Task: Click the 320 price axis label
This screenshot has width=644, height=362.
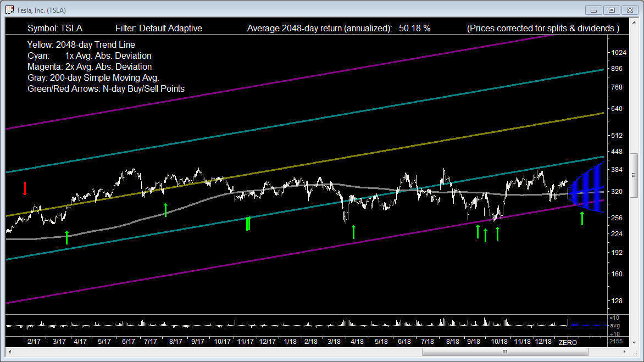Action: (617, 192)
